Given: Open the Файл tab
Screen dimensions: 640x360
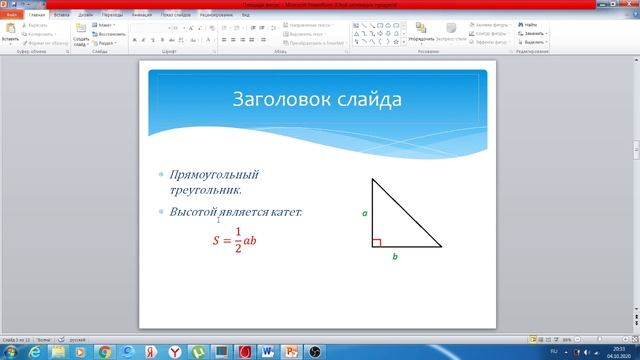Looking at the screenshot, I should point(12,15).
